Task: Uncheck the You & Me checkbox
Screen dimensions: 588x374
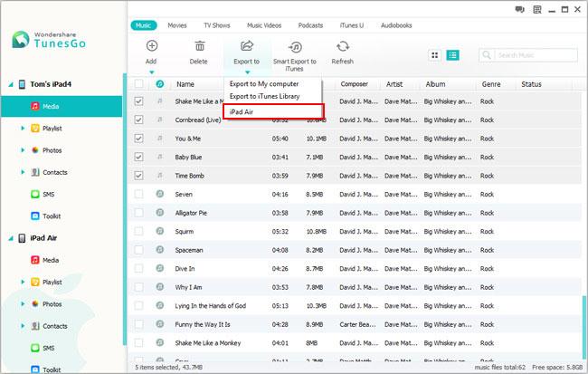Action: click(138, 139)
